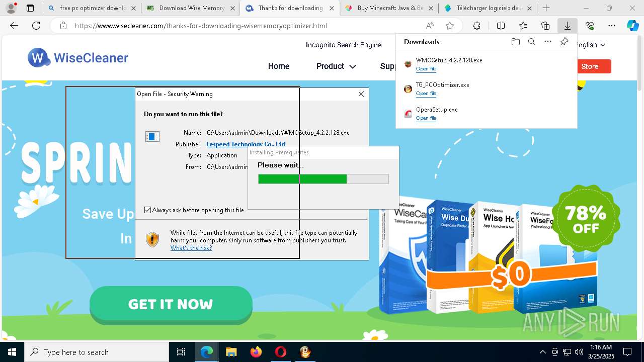Open the Extensions puzzle icon
The width and height of the screenshot is (644, 362).
476,26
